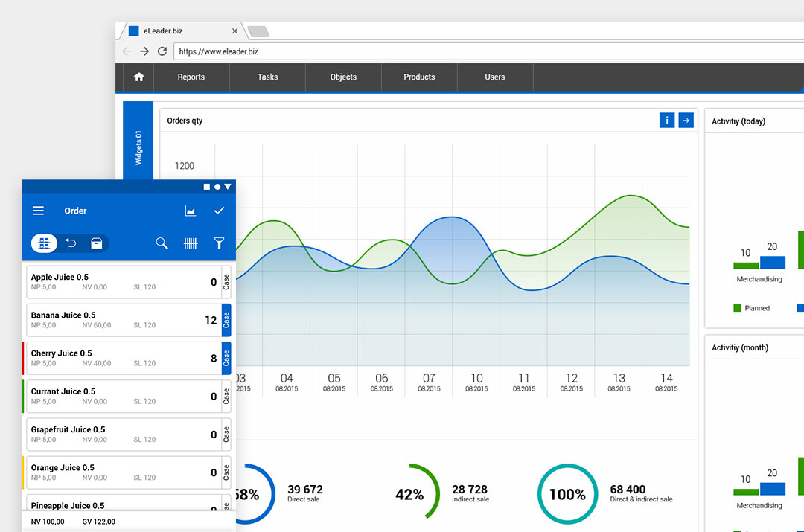Close the eLeader.biz browser tab
The image size is (804, 532).
coord(234,31)
